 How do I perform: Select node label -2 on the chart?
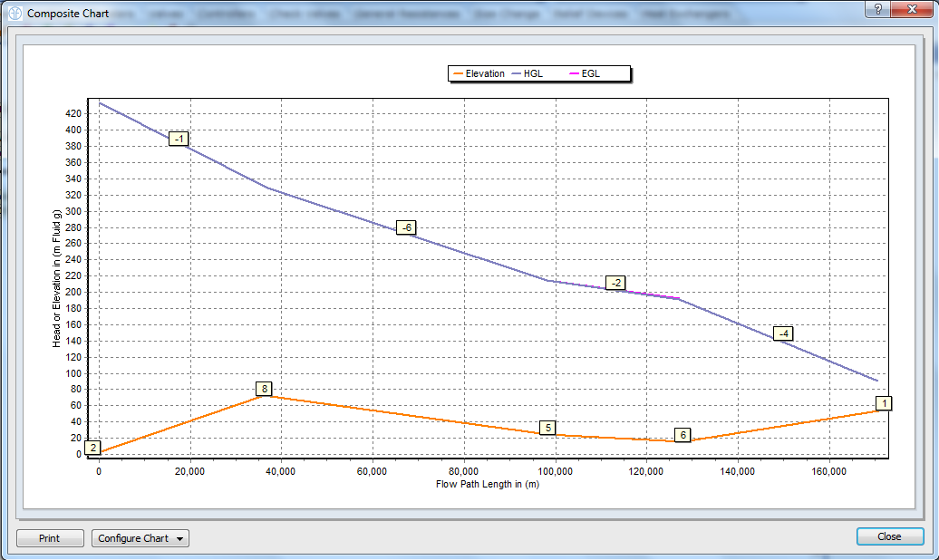click(615, 283)
